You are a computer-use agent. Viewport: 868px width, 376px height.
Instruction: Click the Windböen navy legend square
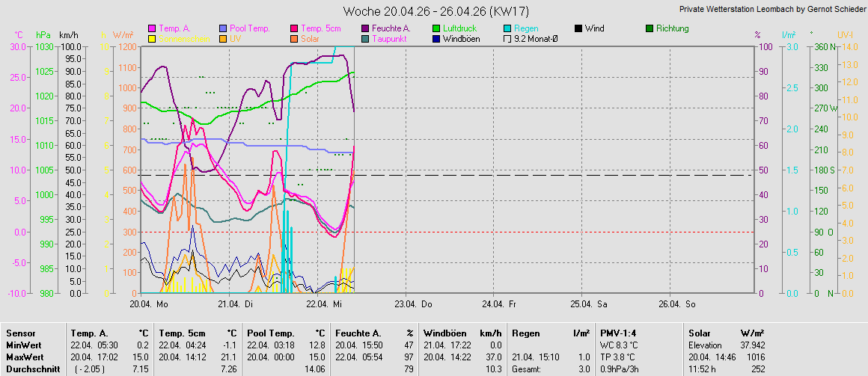click(x=436, y=38)
